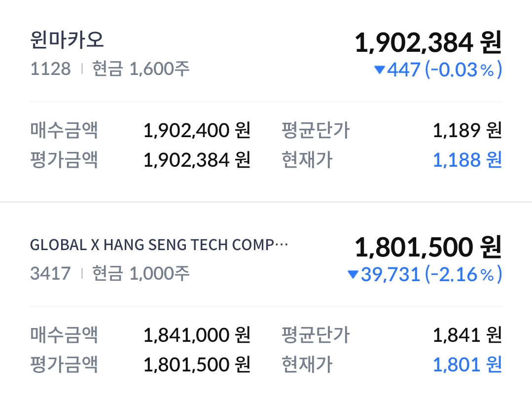The width and height of the screenshot is (532, 403).
Task: Click Hang Seng Tech 평가금액 1,801,500 원 row value
Action: tap(197, 365)
